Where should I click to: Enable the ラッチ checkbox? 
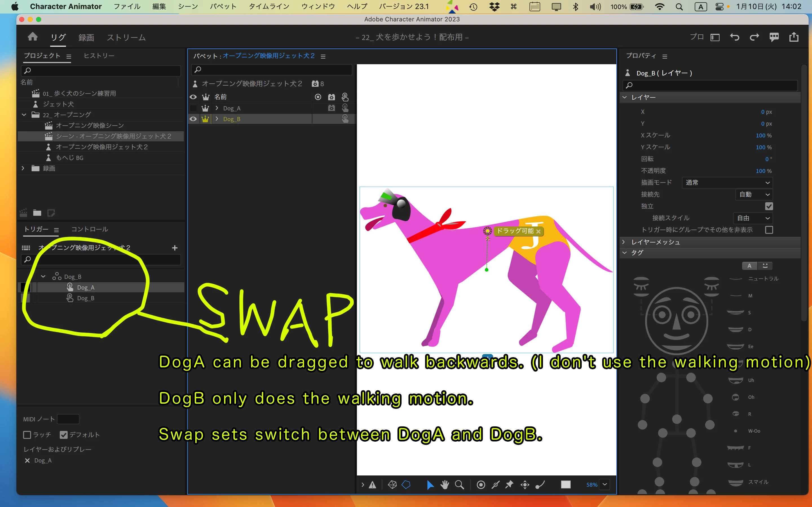(x=27, y=435)
